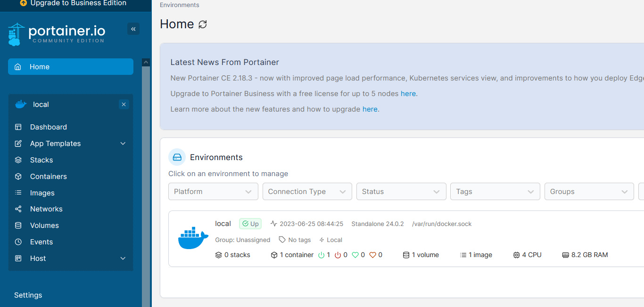Screen dimensions: 644x307
Task: Click the Portainer.io logo
Action: [57, 34]
